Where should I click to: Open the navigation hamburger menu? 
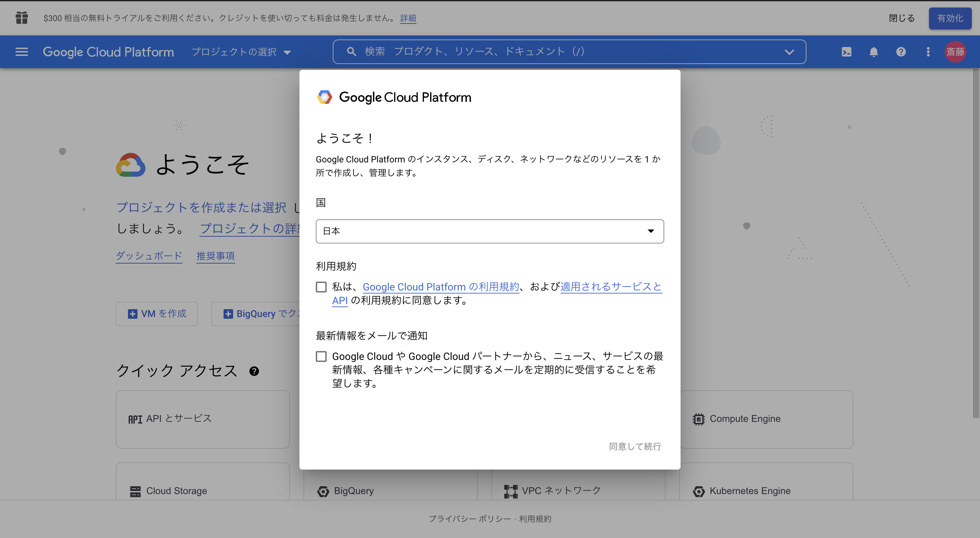click(x=22, y=52)
